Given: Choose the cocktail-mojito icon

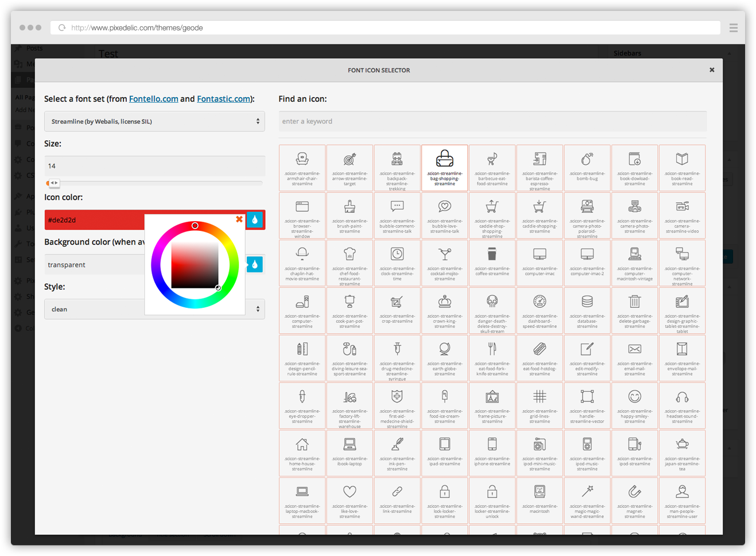Looking at the screenshot, I should pyautogui.click(x=444, y=262).
